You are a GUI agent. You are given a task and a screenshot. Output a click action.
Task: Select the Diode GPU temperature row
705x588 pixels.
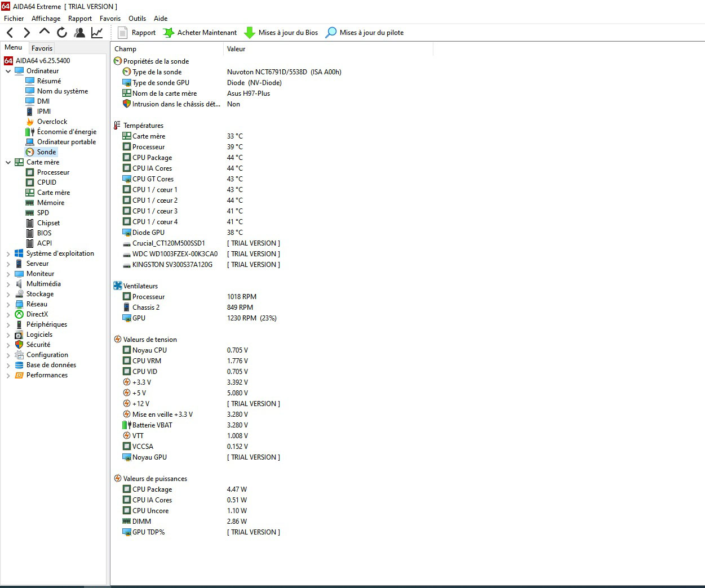[148, 233]
